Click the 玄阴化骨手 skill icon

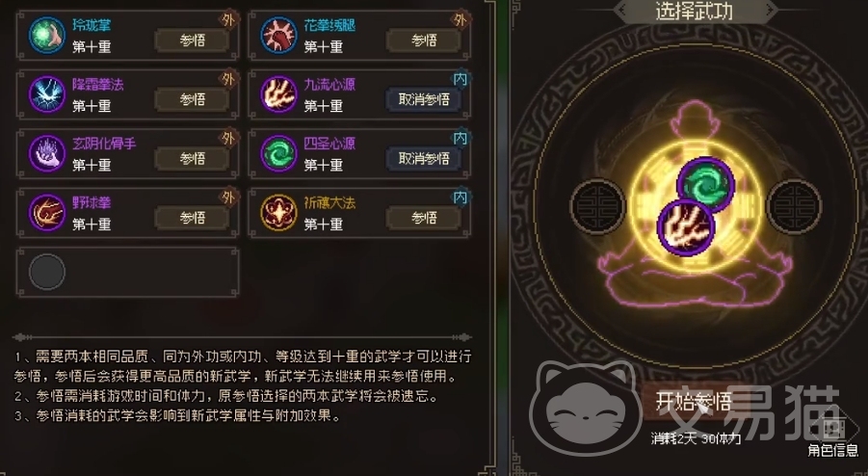coord(47,153)
